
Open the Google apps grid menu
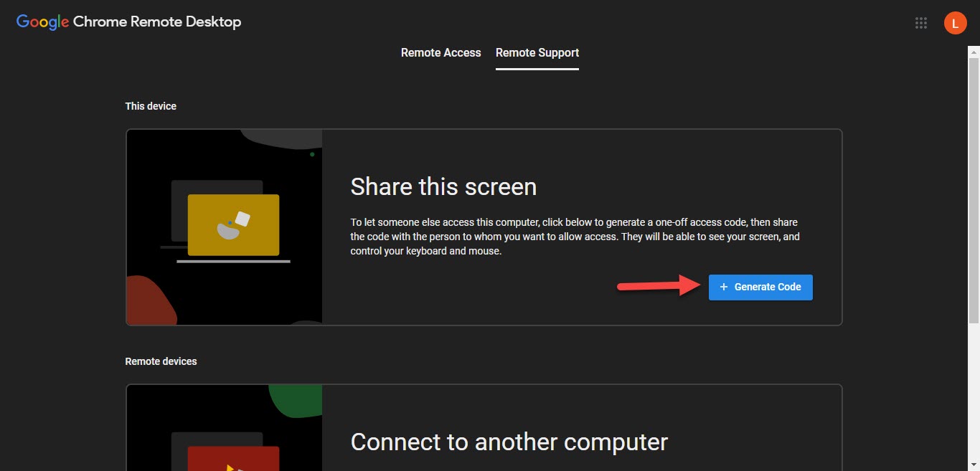tap(921, 23)
